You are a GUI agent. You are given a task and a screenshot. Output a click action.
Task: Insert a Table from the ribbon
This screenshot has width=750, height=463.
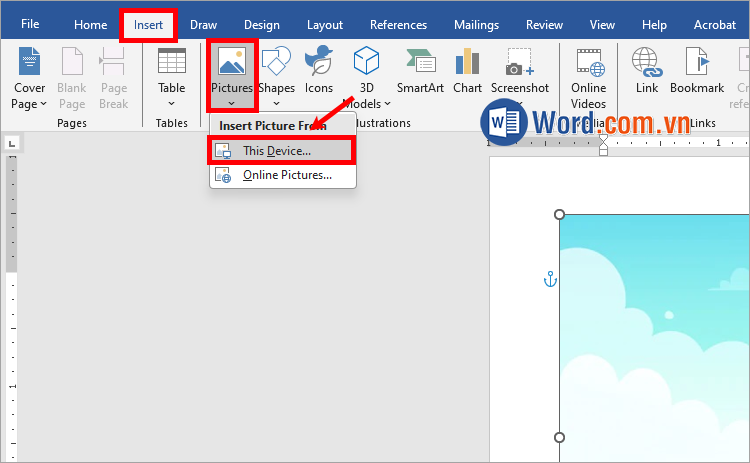[171, 63]
